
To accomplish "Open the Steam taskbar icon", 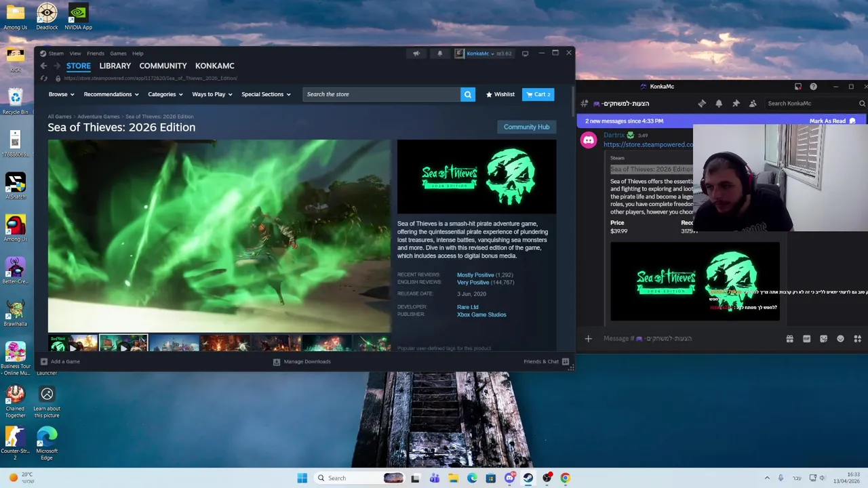I will (x=528, y=478).
